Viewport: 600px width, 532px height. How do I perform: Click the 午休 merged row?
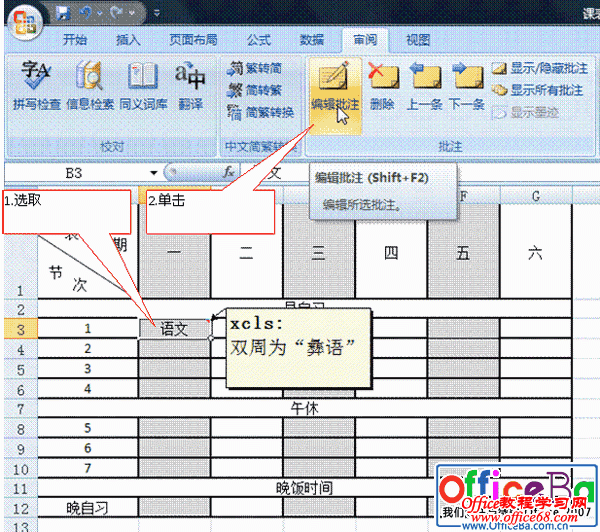[x=305, y=408]
